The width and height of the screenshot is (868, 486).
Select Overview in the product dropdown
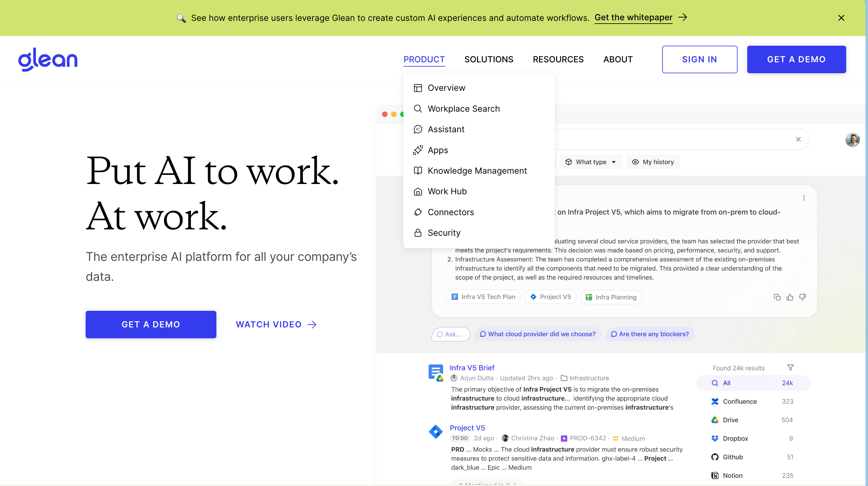tap(478, 88)
